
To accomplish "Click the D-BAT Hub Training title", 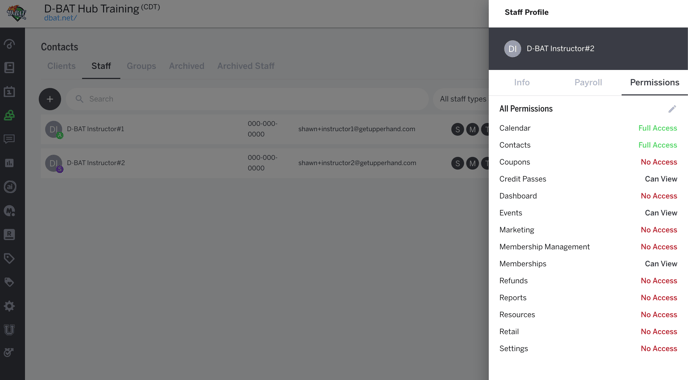I will 91,9.
